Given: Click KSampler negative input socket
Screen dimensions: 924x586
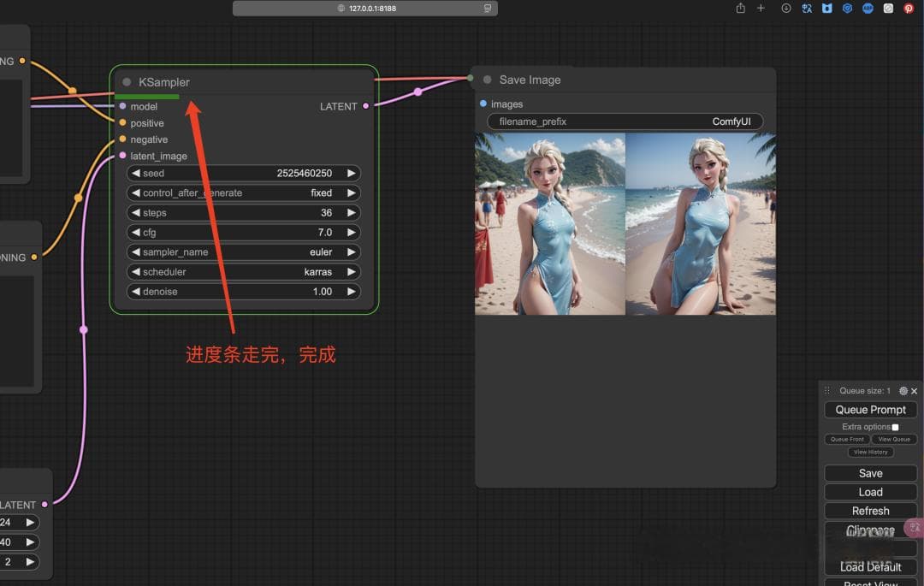Looking at the screenshot, I should coord(122,139).
